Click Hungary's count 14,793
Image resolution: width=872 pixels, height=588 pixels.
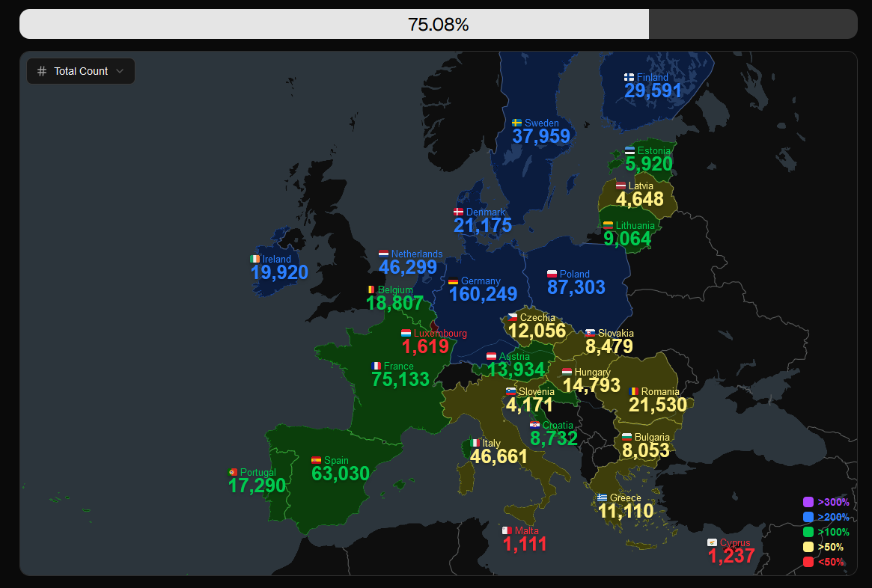coord(591,385)
